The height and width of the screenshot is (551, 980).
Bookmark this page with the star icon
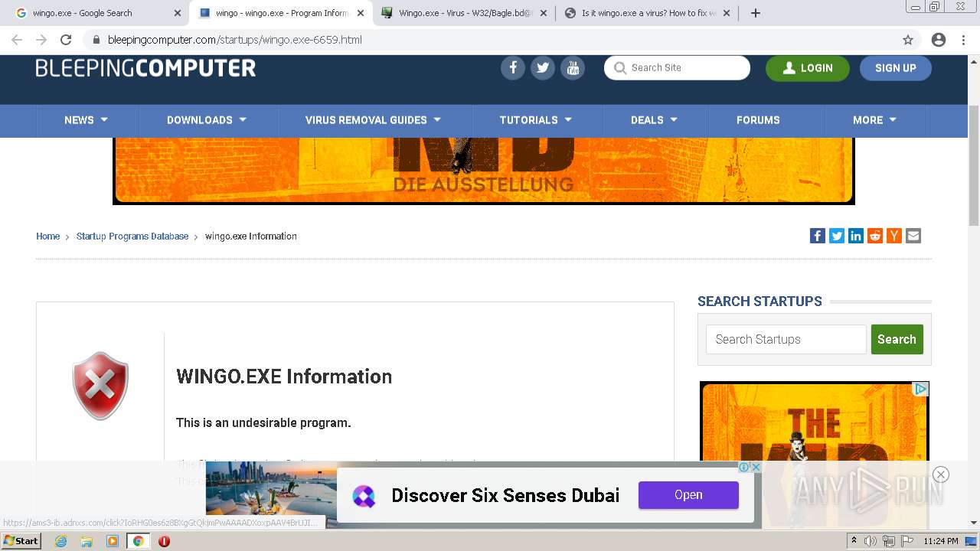click(x=908, y=40)
